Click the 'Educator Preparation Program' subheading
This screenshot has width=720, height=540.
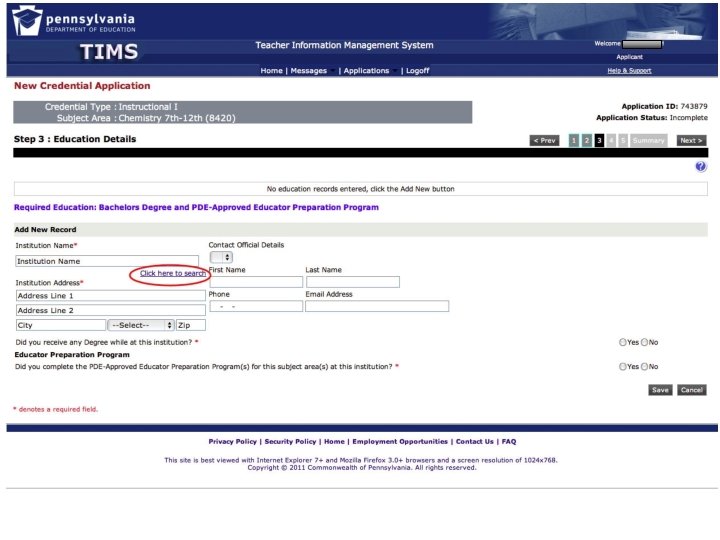click(72, 354)
